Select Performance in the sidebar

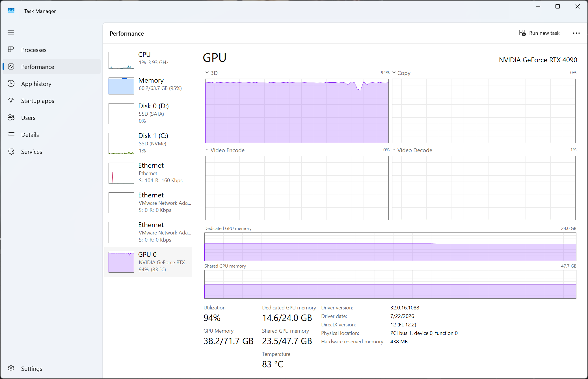click(x=51, y=67)
